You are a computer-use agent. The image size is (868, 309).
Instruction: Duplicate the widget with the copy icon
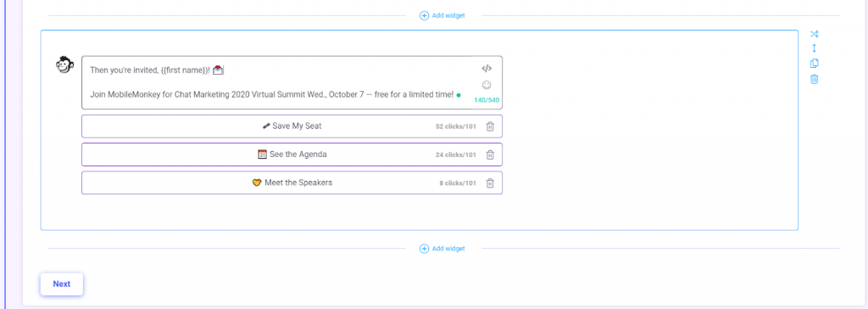[x=814, y=63]
